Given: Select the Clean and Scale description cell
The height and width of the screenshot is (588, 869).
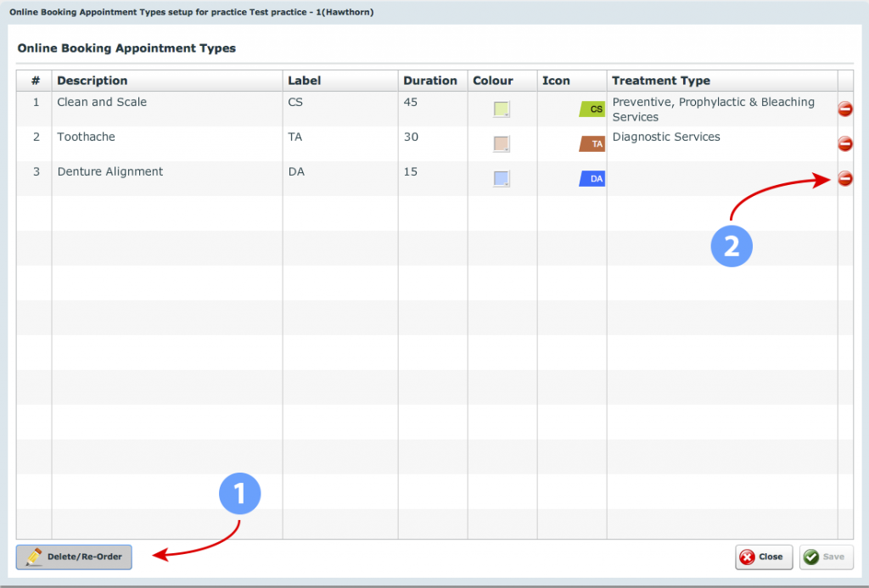Looking at the screenshot, I should tap(167, 109).
